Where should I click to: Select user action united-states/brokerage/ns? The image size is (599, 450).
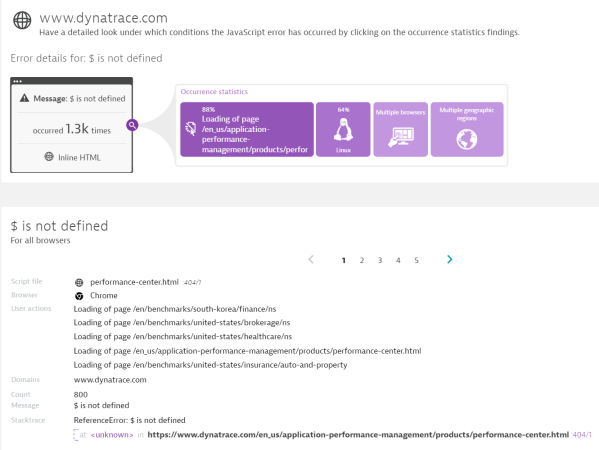pyautogui.click(x=182, y=323)
